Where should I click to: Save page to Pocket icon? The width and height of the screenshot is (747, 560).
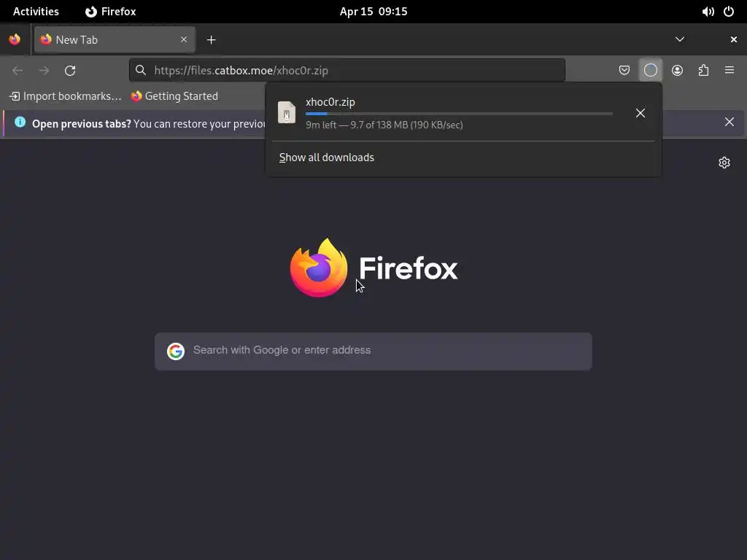(x=624, y=71)
